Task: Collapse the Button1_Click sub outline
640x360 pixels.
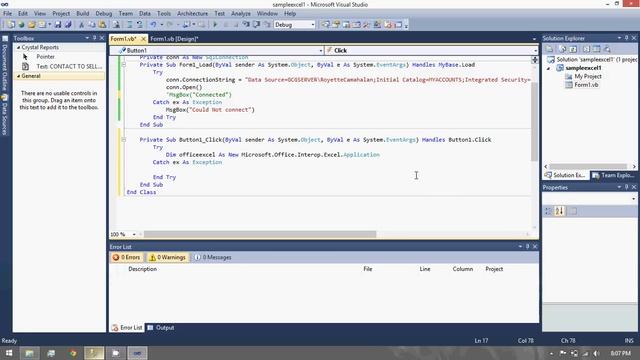Action: (124, 140)
